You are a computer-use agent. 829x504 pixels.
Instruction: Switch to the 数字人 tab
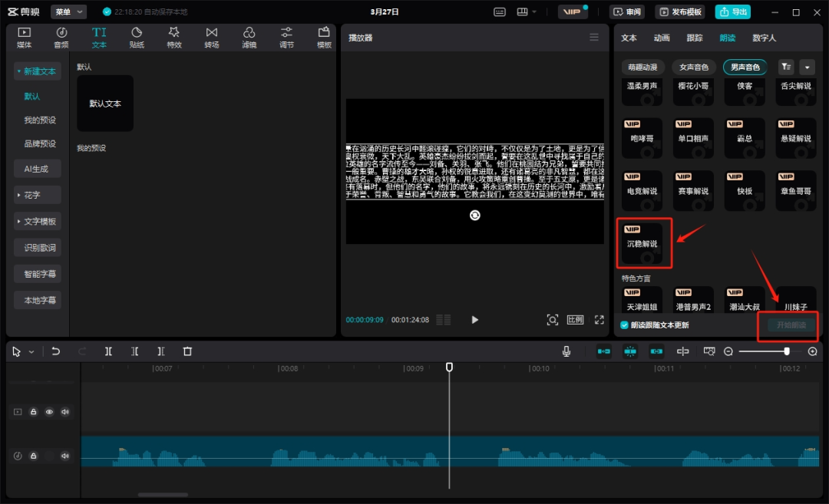pyautogui.click(x=764, y=38)
